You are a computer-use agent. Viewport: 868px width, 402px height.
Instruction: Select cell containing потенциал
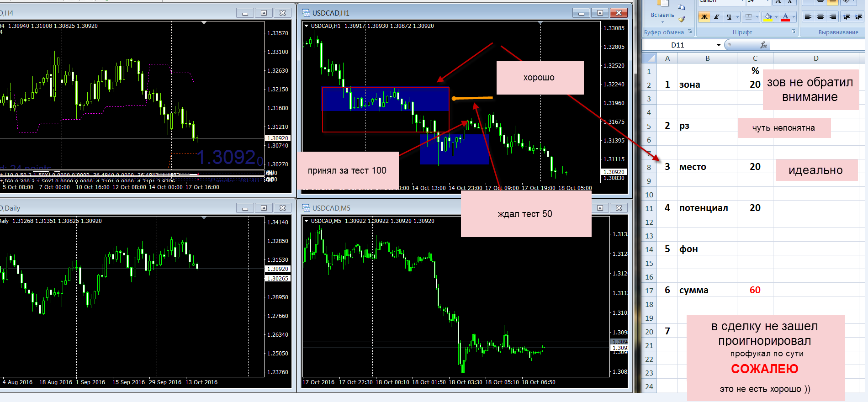(x=707, y=208)
